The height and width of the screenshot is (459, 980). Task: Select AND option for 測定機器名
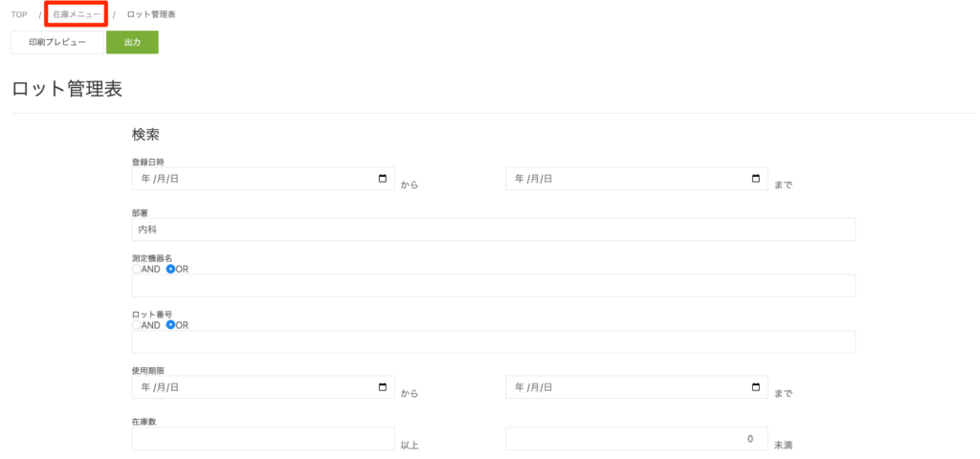point(136,270)
